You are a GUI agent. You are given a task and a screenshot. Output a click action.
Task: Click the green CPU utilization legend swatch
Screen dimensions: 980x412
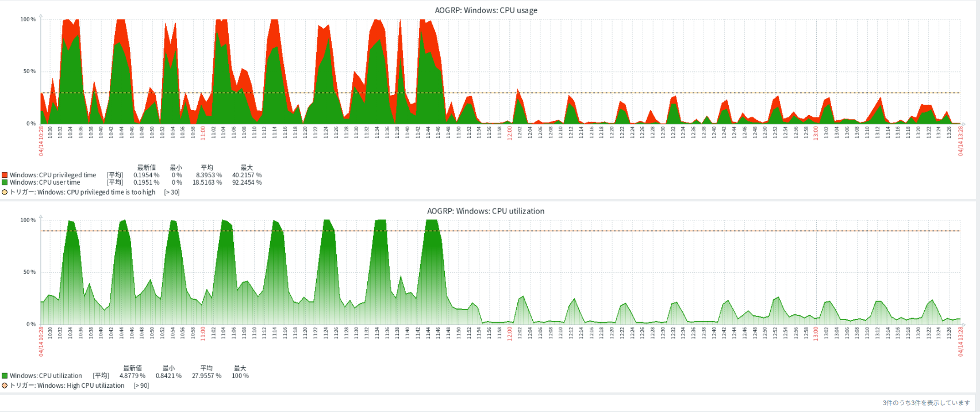pos(5,376)
